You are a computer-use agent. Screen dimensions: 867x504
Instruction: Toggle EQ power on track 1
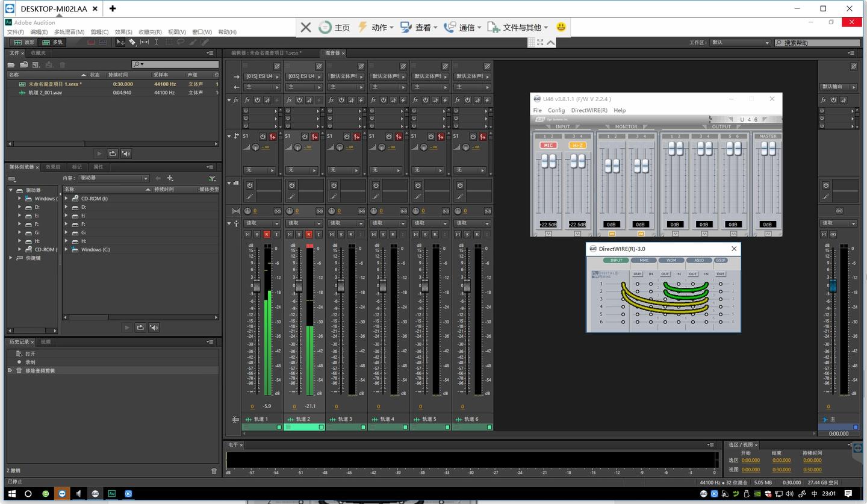(x=250, y=185)
